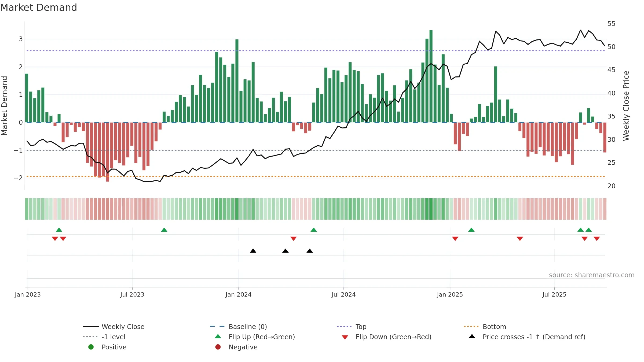Click the black Price crosses legend triangle
The image size is (644, 362).
coord(472,336)
